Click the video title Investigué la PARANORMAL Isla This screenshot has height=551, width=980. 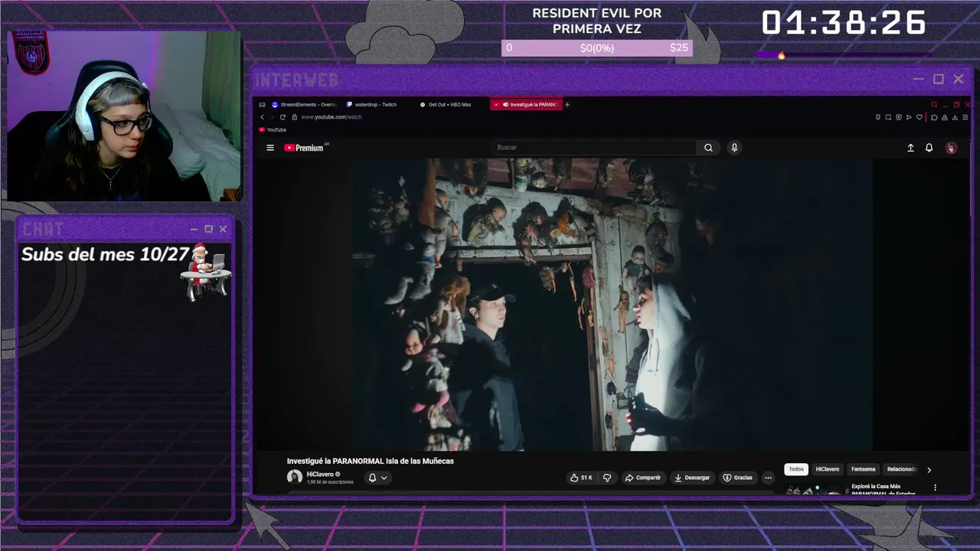371,461
